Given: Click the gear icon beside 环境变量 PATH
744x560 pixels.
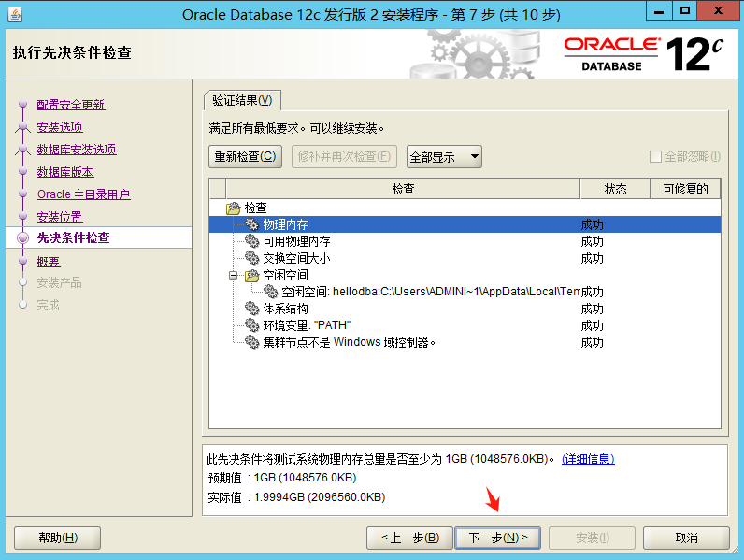Looking at the screenshot, I should [252, 325].
